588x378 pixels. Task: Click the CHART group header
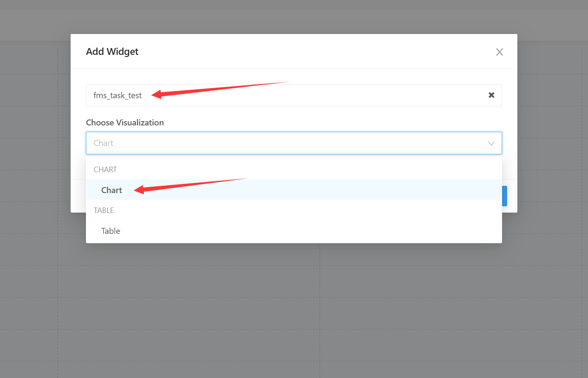105,170
